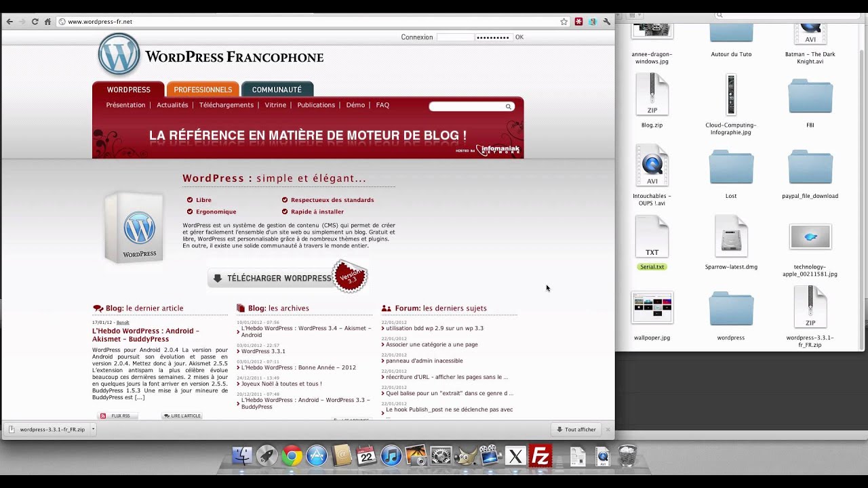
Task: Switch to the COMMUNAUTÉ tab
Action: point(277,89)
